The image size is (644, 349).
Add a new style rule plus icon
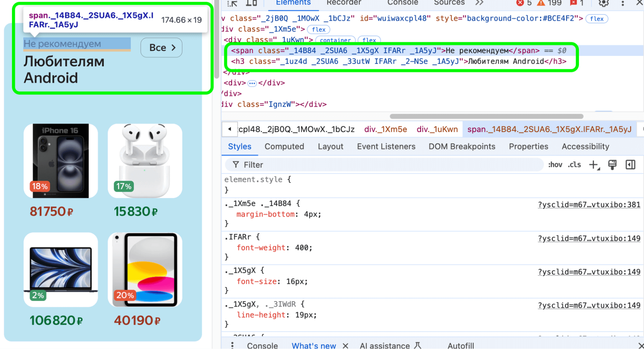point(594,165)
